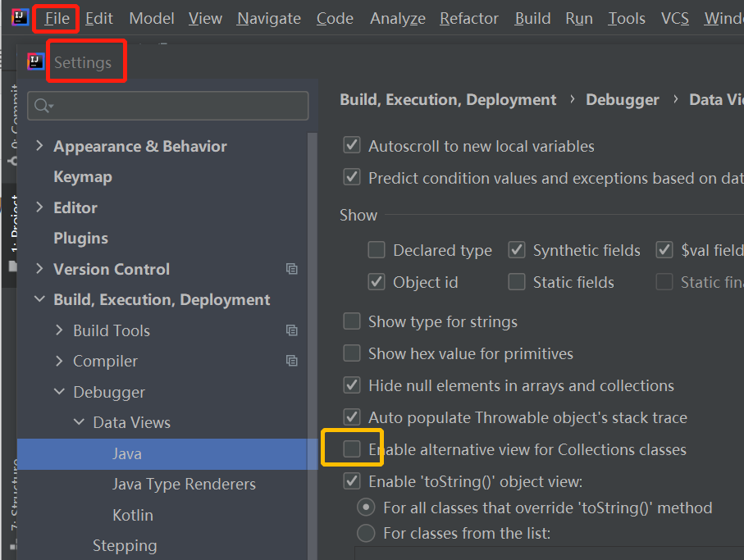
Task: Expand the Editor settings section
Action: 39,207
